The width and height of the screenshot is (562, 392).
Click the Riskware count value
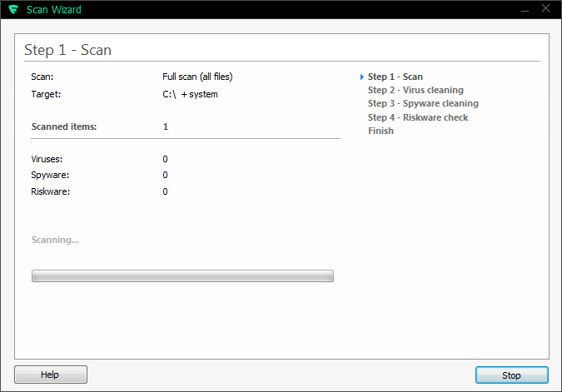(x=165, y=191)
